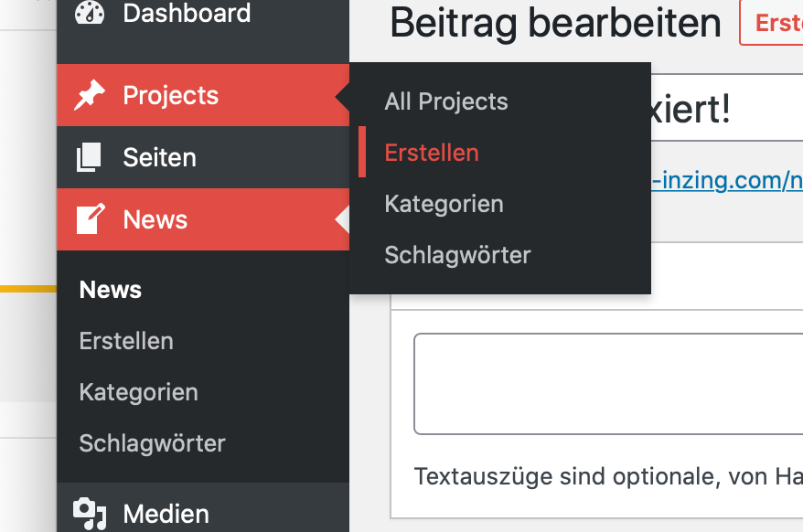Open the Medien menu label
Image resolution: width=803 pixels, height=532 pixels.
tap(166, 514)
